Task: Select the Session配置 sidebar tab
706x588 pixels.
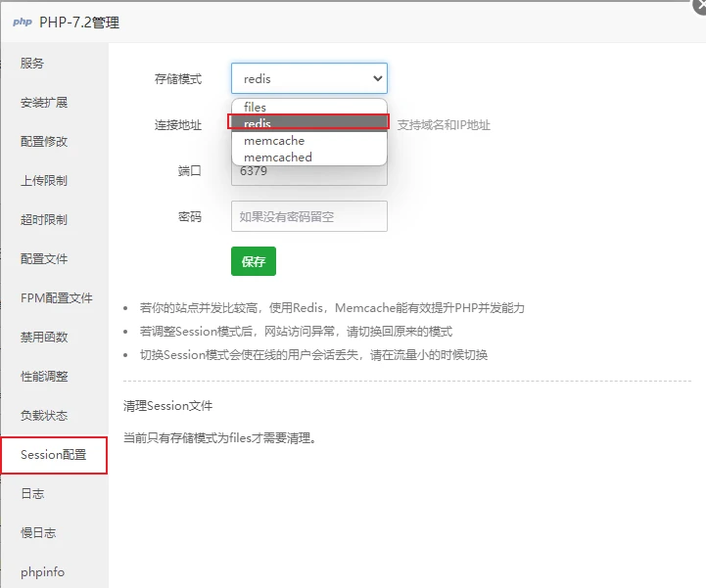Action: click(x=53, y=455)
